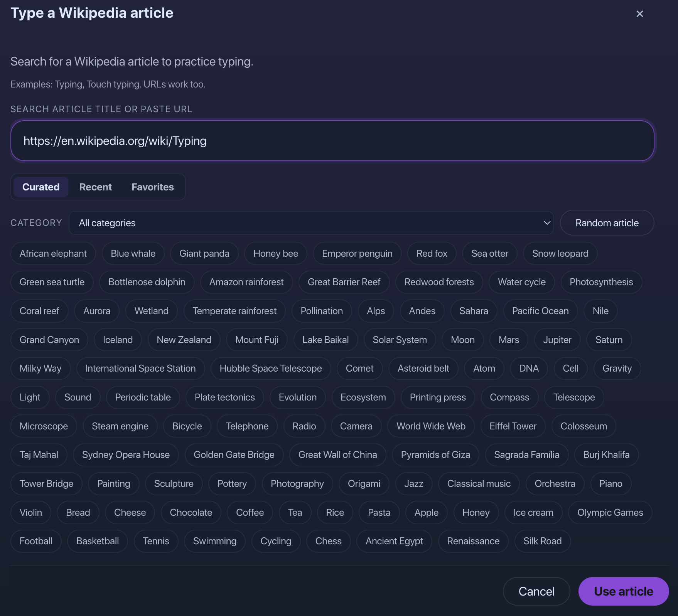This screenshot has width=678, height=616.
Task: Pick the Snow leopard article
Action: pyautogui.click(x=560, y=253)
